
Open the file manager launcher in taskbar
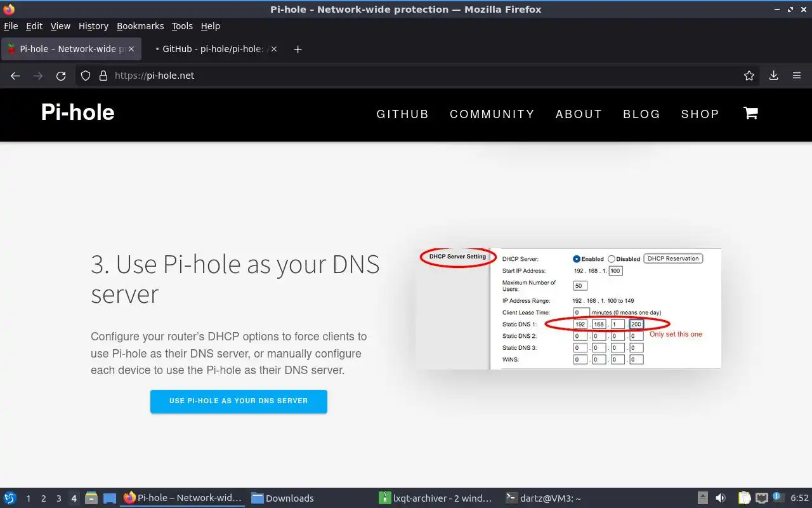91,498
